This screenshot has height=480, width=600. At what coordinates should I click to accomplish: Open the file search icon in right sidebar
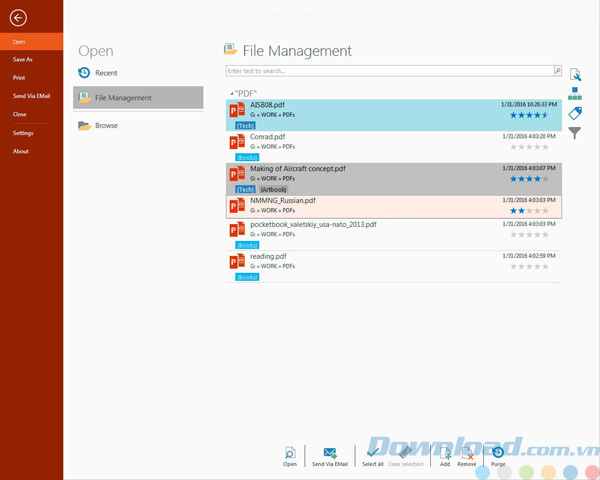click(x=575, y=75)
